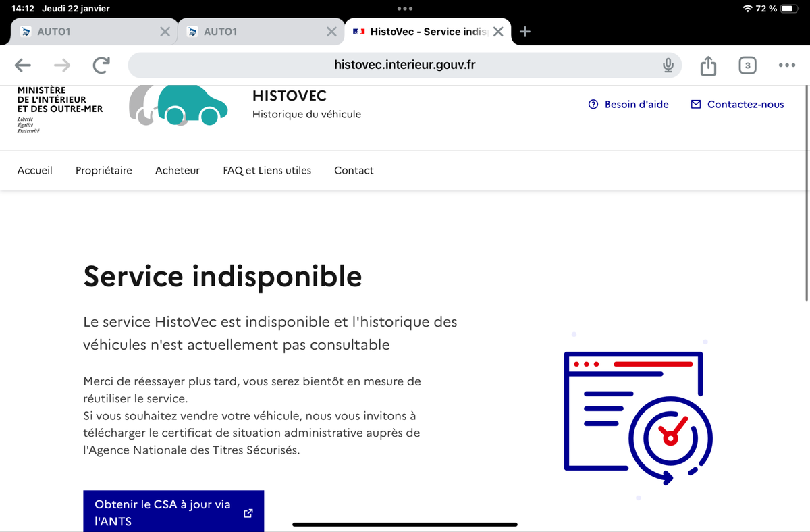The image size is (810, 532).
Task: Open the browser three-dot menu
Action: coord(786,65)
